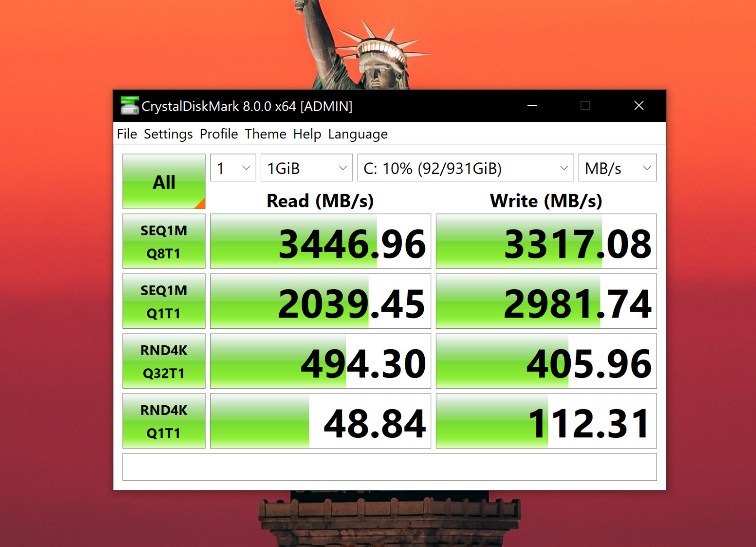Click the SEQ1M Q1T1 write result 2981.74

coord(546,301)
